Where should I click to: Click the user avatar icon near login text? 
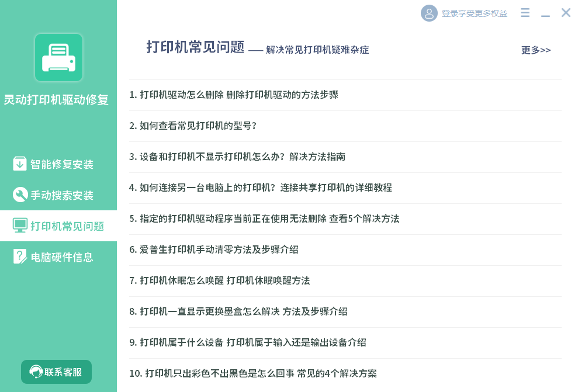click(430, 13)
